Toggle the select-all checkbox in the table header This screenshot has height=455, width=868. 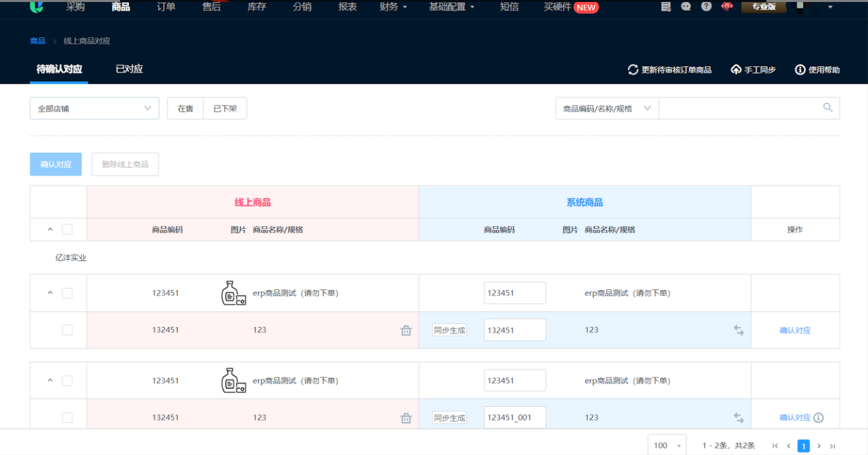pyautogui.click(x=67, y=229)
